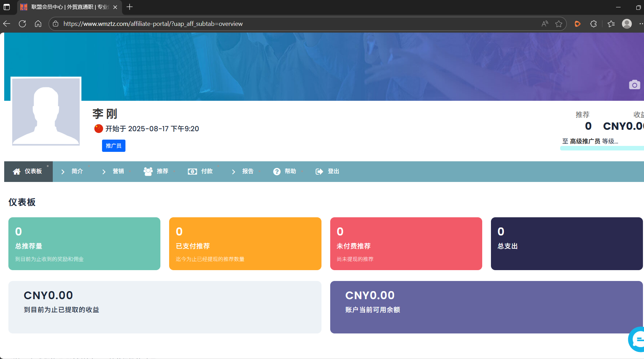The width and height of the screenshot is (644, 359).
Task: Go to browser home page icon
Action: pyautogui.click(x=38, y=24)
